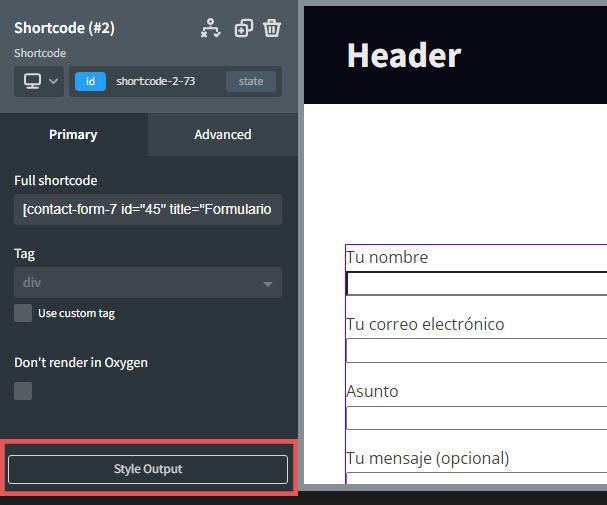The image size is (607, 505).
Task: Switch to the Advanced tab
Action: click(223, 134)
